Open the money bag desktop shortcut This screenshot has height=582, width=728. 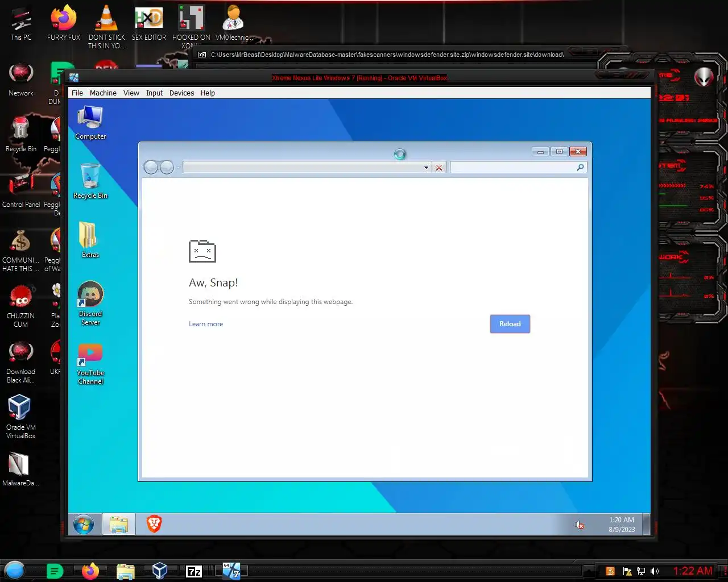click(x=21, y=251)
